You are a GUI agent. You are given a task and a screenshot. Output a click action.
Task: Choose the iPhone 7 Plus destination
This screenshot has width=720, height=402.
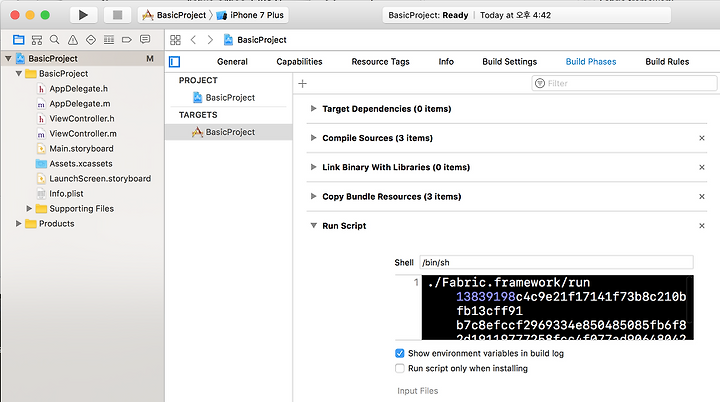coord(250,15)
